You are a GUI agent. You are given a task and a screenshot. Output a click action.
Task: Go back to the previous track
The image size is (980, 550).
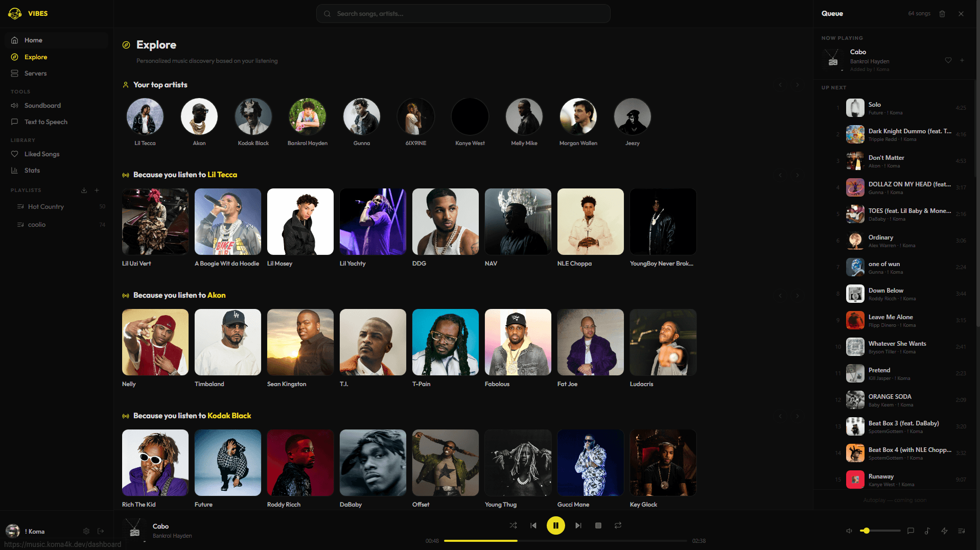coord(533,525)
